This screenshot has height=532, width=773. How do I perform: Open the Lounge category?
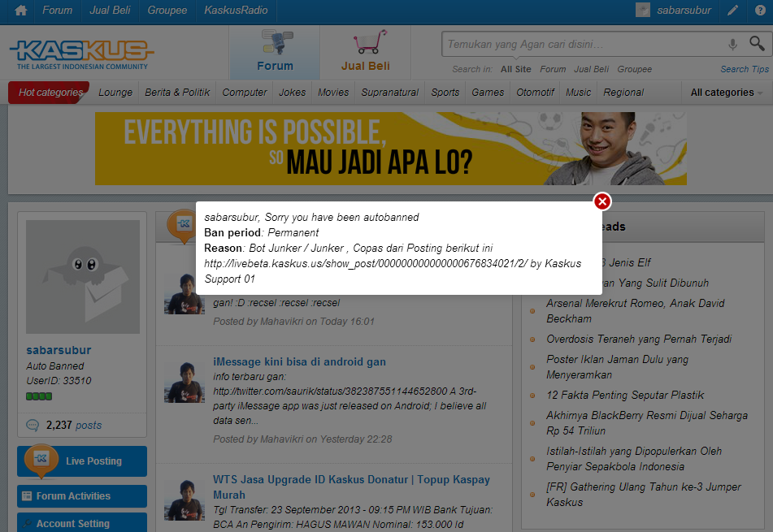click(x=115, y=93)
